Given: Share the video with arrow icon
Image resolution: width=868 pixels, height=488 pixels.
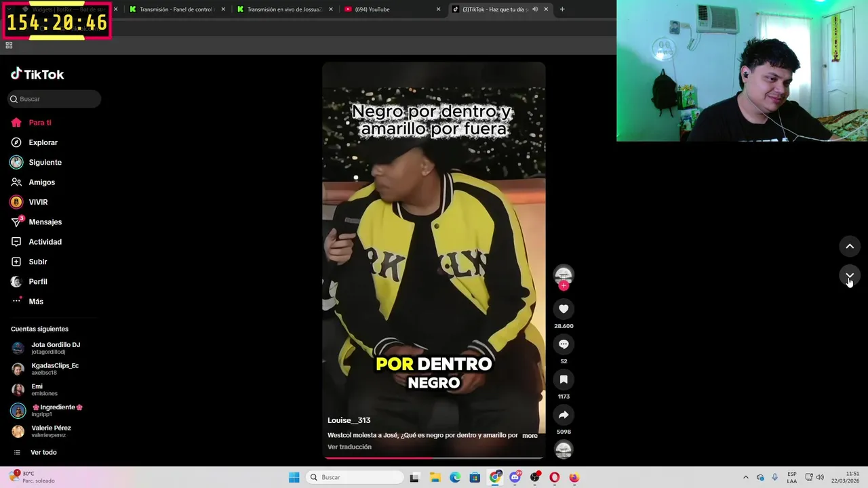Looking at the screenshot, I should point(564,415).
